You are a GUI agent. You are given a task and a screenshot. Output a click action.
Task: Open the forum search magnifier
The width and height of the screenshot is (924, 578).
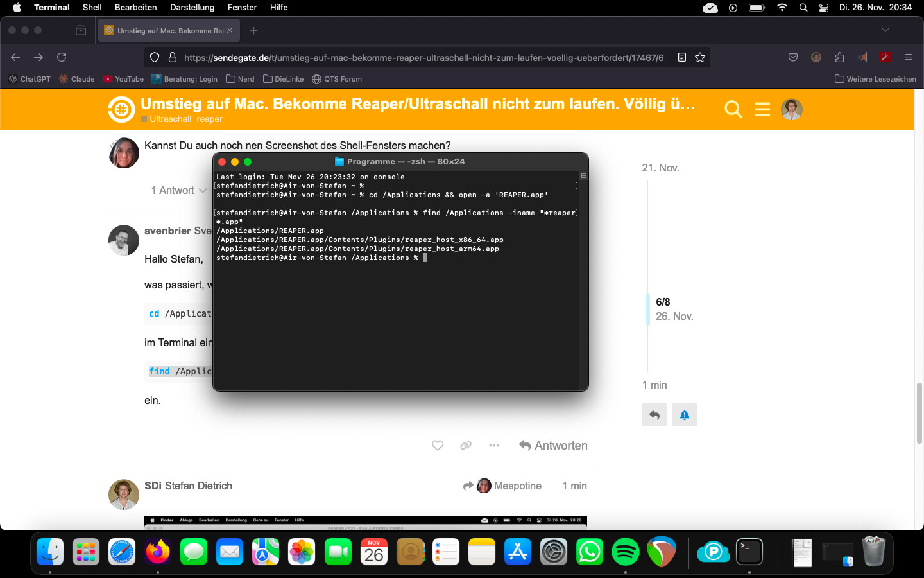click(733, 110)
